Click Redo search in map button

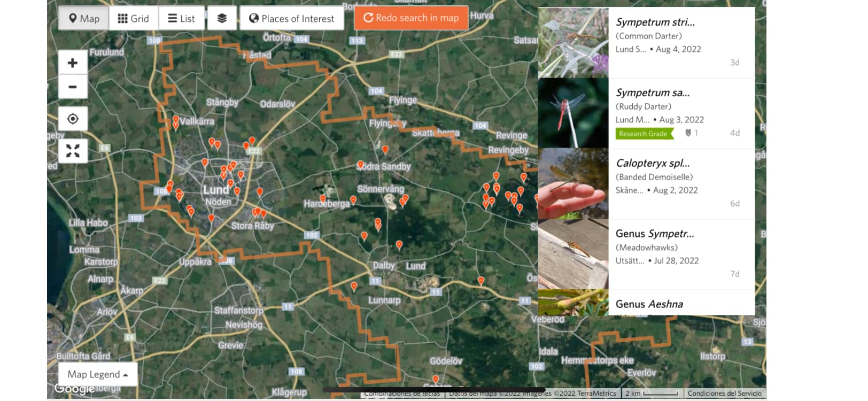coord(411,18)
